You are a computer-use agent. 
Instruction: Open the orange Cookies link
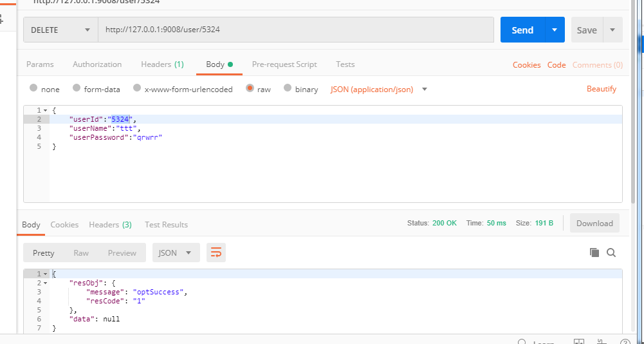tap(526, 64)
